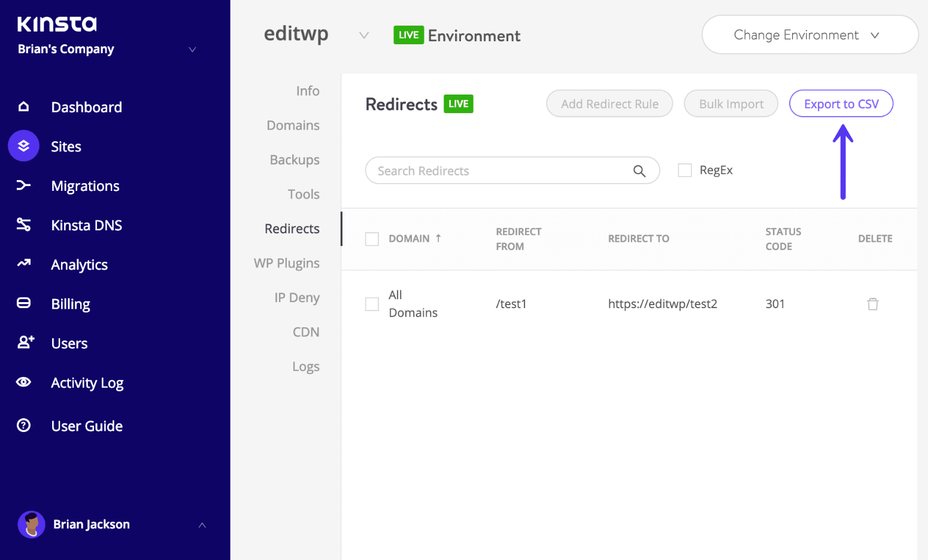Click the REDIRECT FROM column header
The height and width of the screenshot is (560, 928).
pos(518,239)
